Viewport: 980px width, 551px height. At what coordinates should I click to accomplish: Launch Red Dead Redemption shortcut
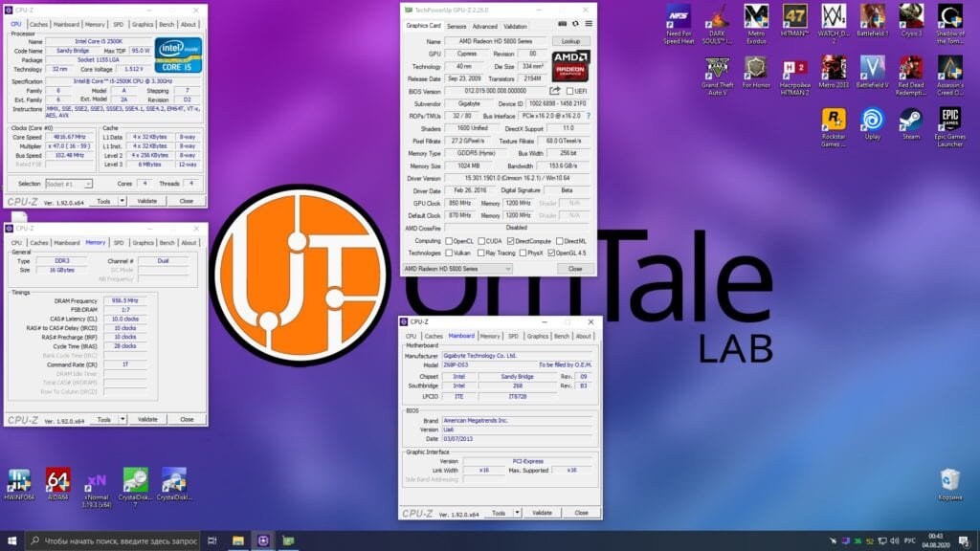coord(911,77)
